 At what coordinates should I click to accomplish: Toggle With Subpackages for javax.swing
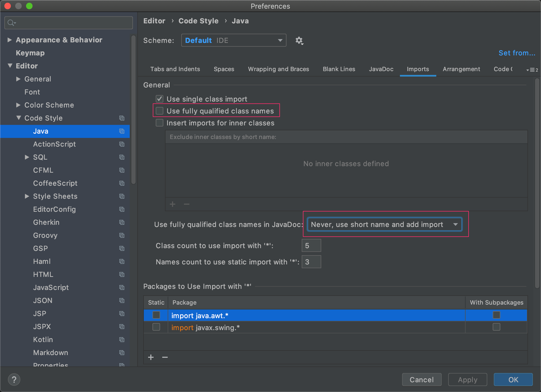tap(497, 327)
